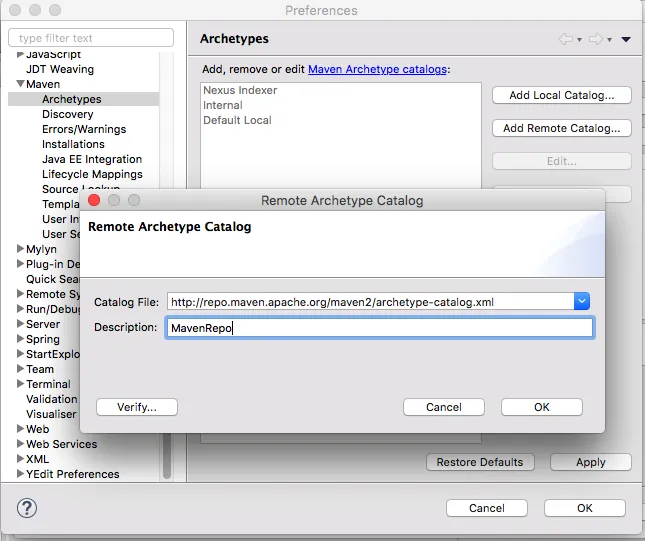
Task: Open the back history dropdown arrow
Action: point(579,40)
